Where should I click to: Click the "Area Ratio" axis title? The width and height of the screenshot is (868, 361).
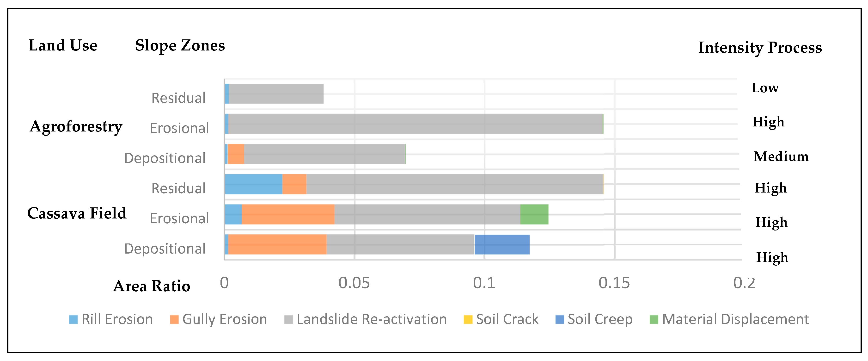point(152,286)
